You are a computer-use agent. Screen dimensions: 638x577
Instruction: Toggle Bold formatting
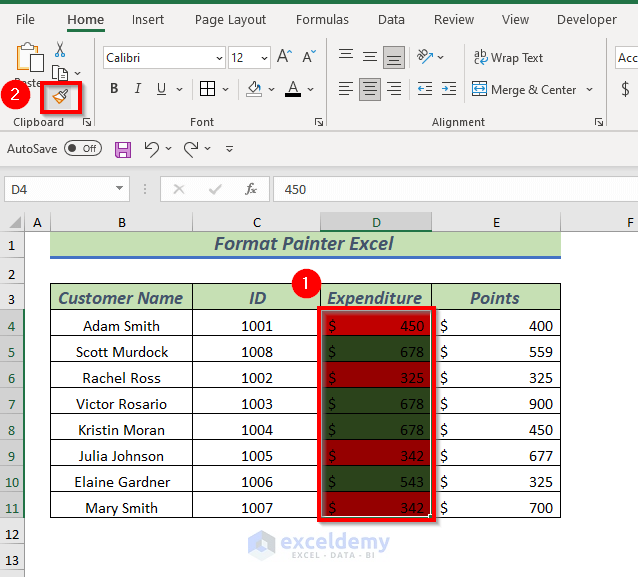(114, 90)
